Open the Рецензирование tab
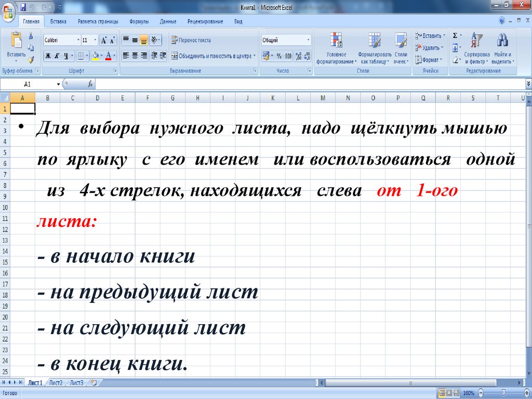 tap(205, 21)
